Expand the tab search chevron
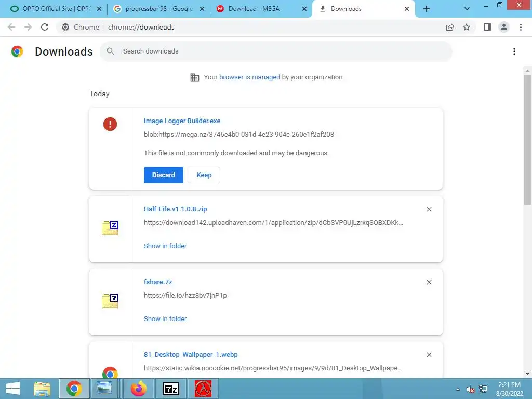Viewport: 532px width, 399px height. click(467, 9)
